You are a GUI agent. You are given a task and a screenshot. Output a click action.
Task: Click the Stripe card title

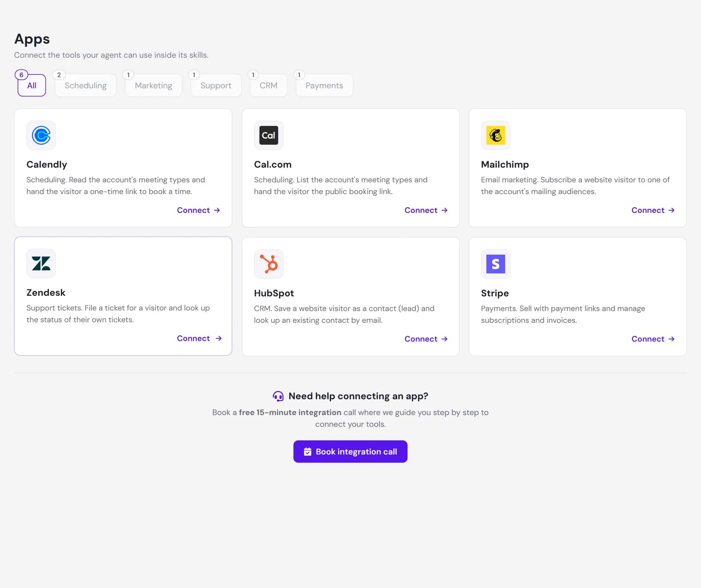click(495, 293)
